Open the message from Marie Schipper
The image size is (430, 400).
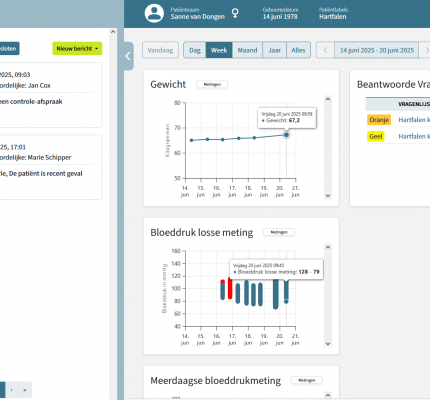point(51,167)
